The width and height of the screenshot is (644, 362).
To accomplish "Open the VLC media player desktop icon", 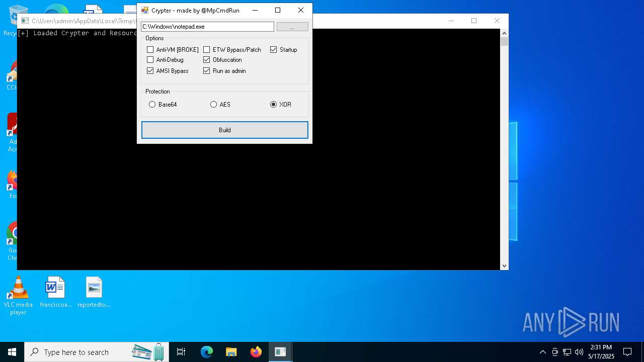I will pyautogui.click(x=18, y=296).
